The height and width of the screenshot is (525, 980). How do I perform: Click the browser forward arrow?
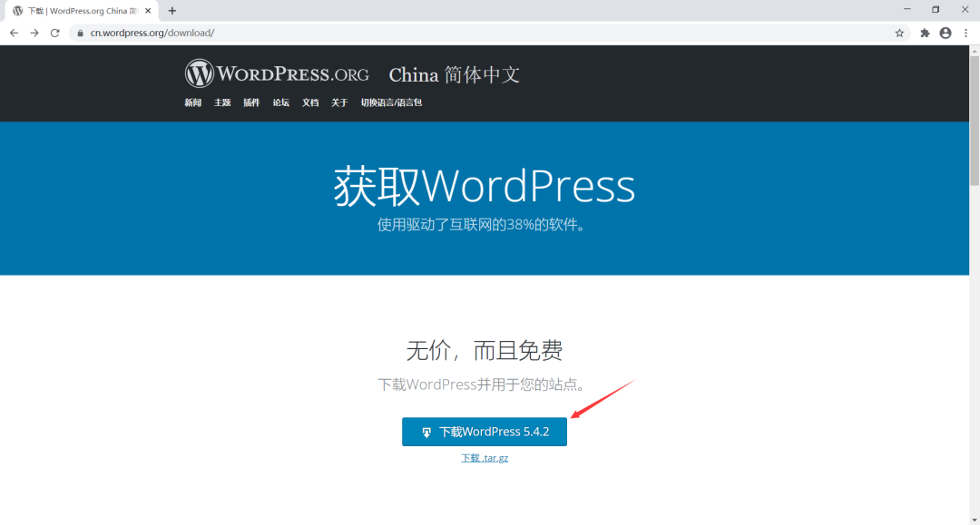pyautogui.click(x=34, y=33)
